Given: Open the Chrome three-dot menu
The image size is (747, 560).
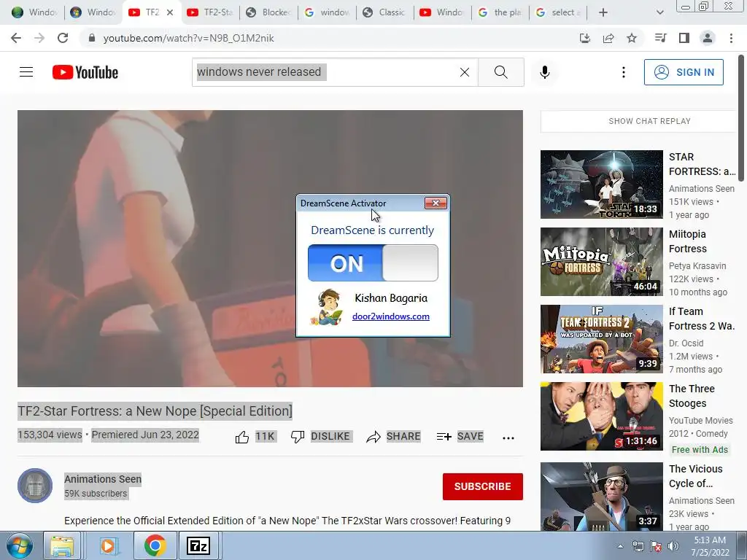Looking at the screenshot, I should [731, 38].
